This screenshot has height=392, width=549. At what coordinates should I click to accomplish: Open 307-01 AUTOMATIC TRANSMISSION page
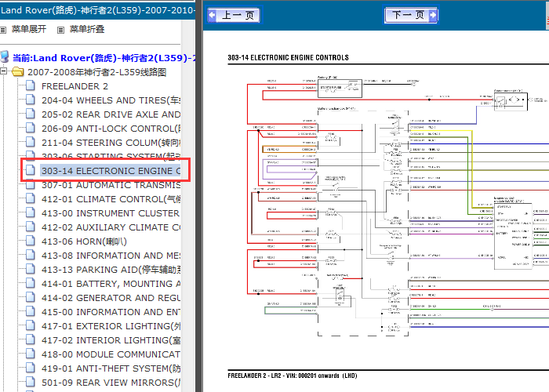pyautogui.click(x=111, y=185)
